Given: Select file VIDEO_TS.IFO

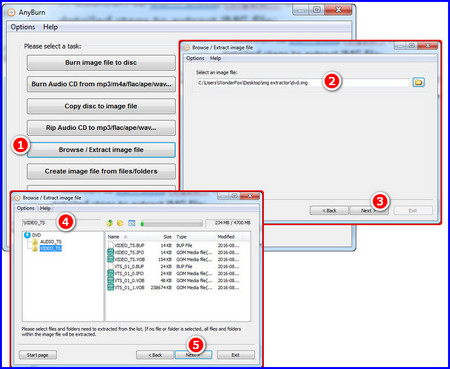Looking at the screenshot, I should point(129,252).
